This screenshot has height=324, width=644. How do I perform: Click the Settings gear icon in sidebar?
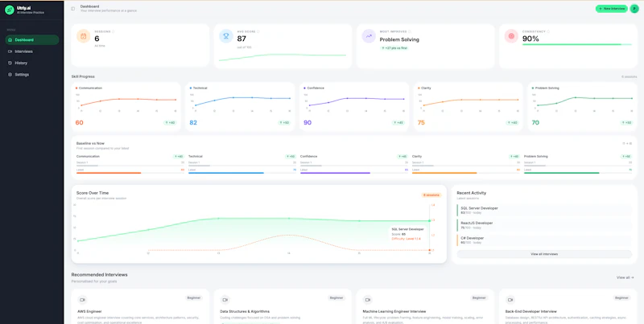(x=10, y=75)
